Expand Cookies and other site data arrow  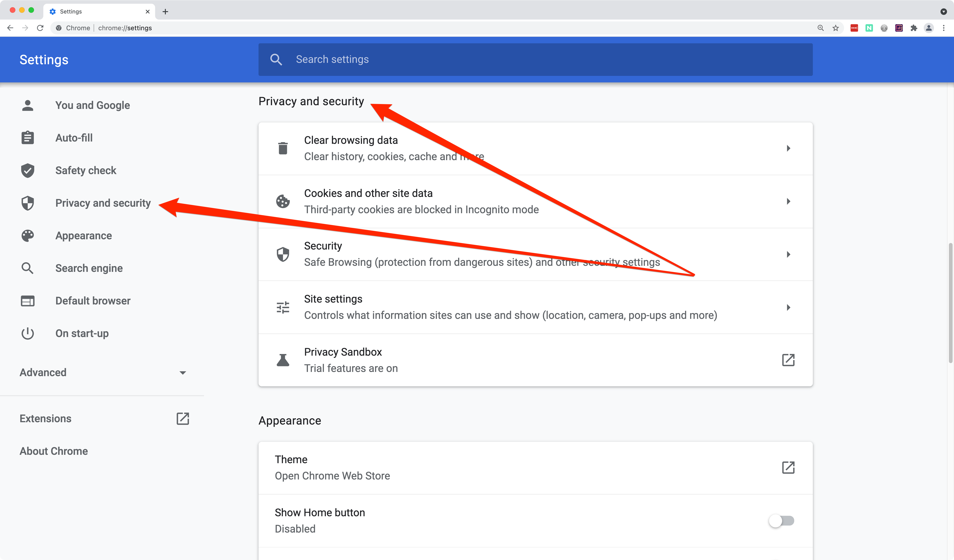788,201
